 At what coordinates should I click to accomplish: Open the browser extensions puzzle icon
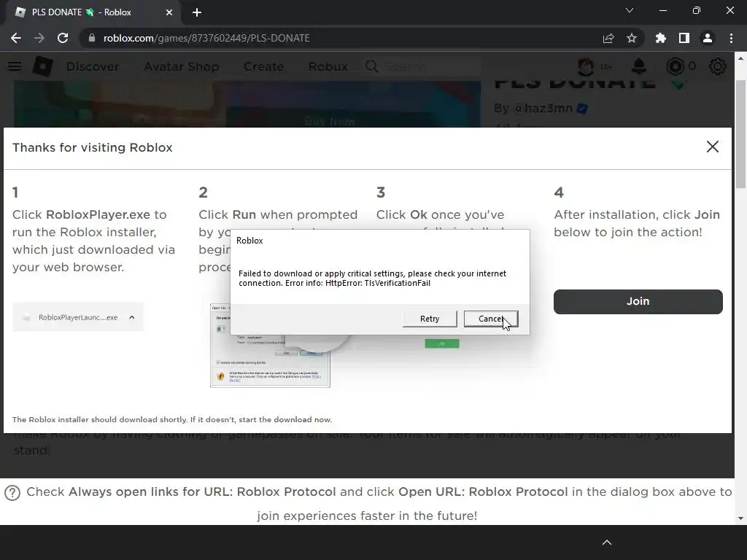pos(661,38)
